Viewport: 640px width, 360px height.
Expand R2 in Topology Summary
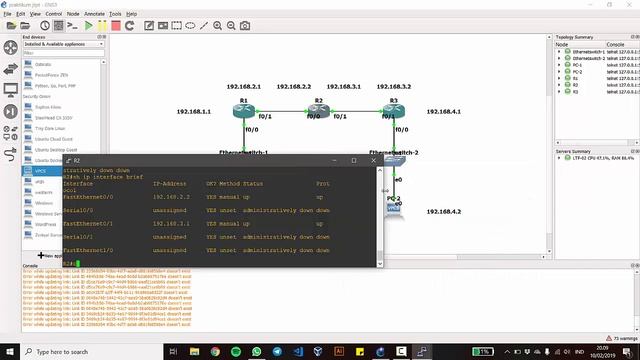559,85
